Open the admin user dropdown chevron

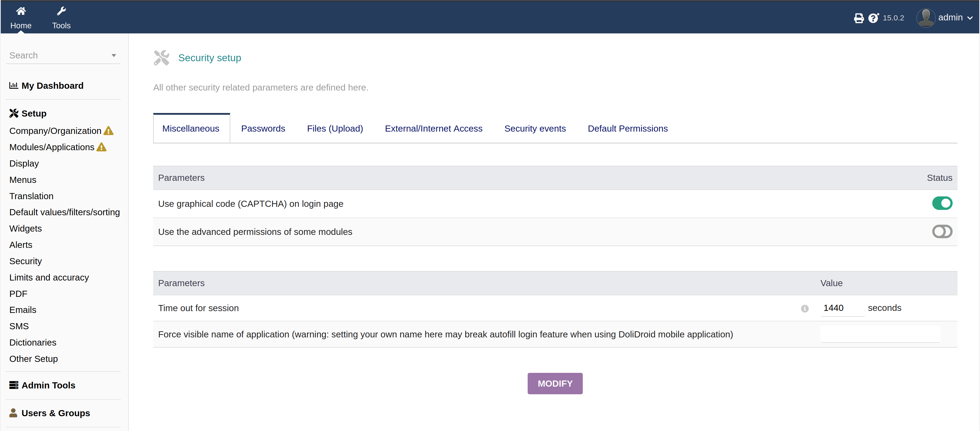[970, 18]
